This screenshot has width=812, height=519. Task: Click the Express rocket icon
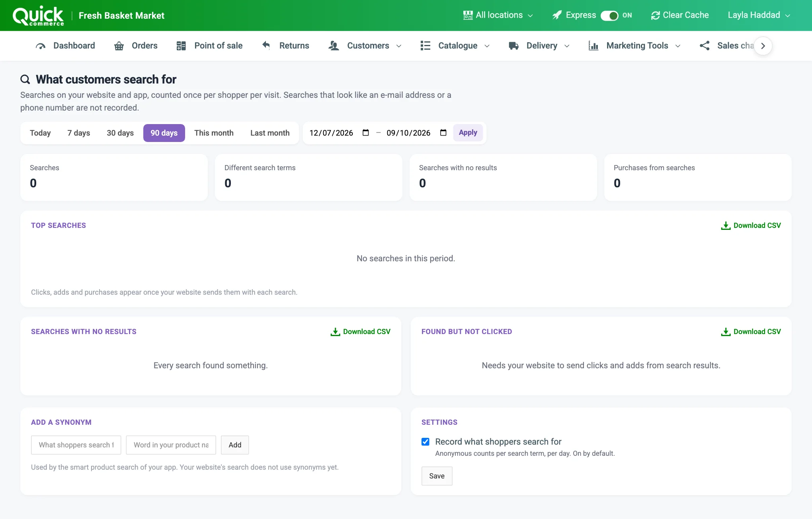pyautogui.click(x=557, y=15)
